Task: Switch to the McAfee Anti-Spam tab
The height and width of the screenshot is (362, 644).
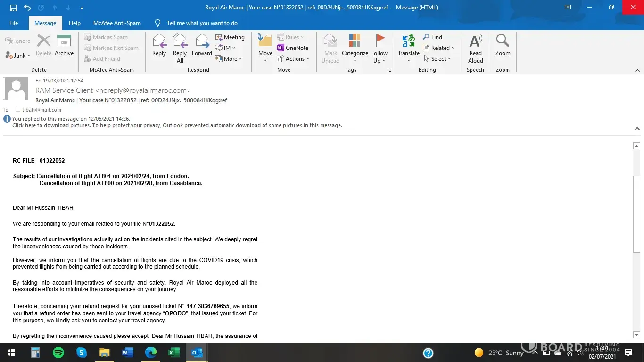Action: tap(117, 23)
